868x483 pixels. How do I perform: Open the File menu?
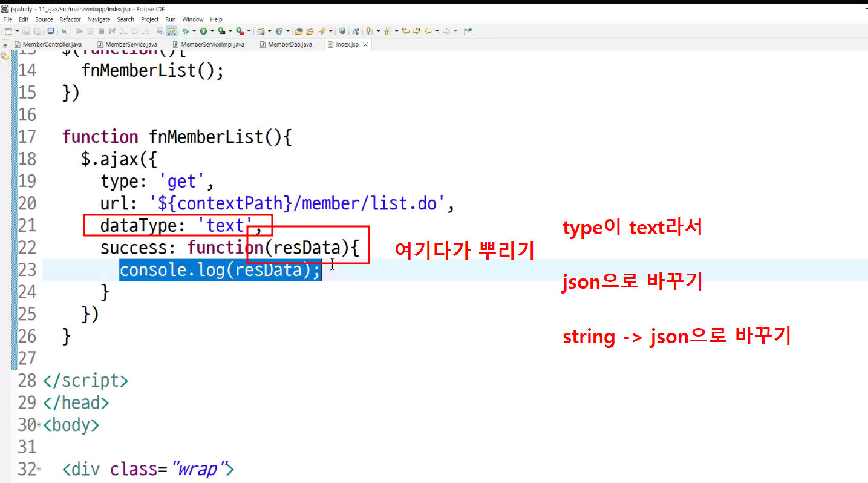(8, 19)
